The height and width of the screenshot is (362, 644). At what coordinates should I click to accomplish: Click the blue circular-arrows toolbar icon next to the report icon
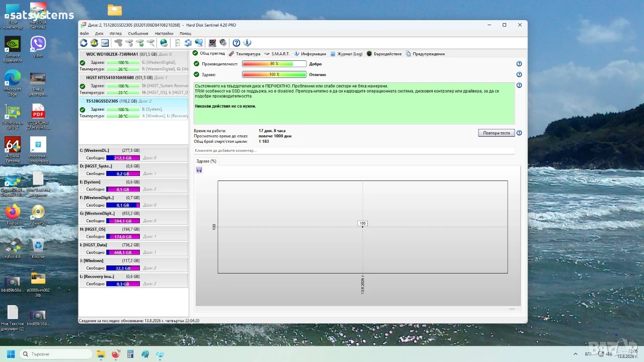click(x=188, y=43)
